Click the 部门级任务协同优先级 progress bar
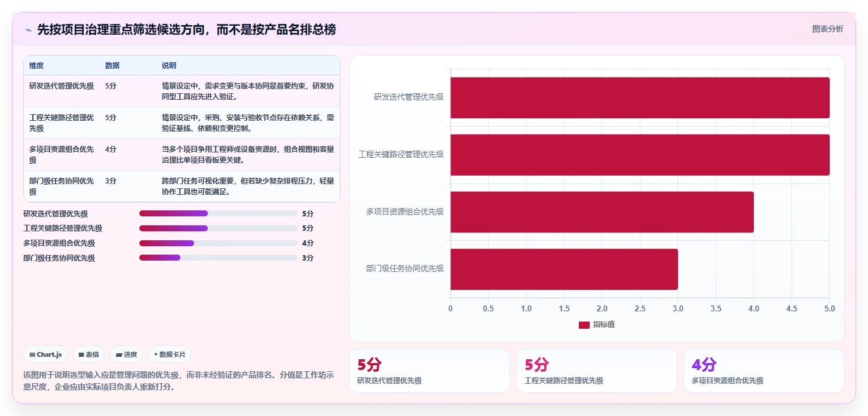This screenshot has width=868, height=416. (x=218, y=258)
